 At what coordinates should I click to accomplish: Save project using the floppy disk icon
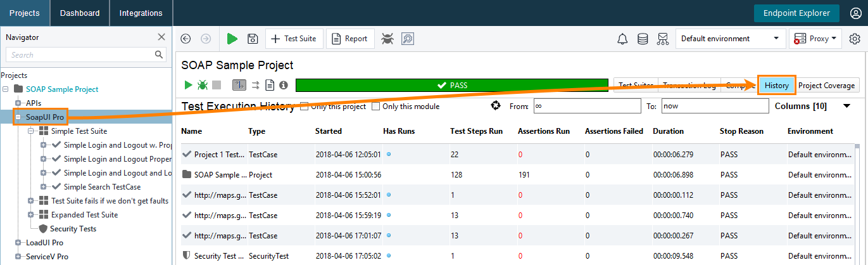click(x=253, y=39)
